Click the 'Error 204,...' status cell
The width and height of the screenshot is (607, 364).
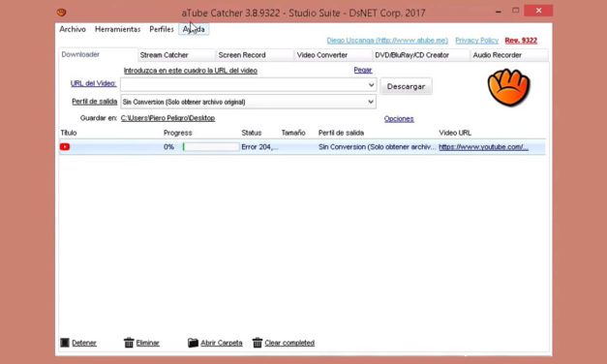point(259,147)
